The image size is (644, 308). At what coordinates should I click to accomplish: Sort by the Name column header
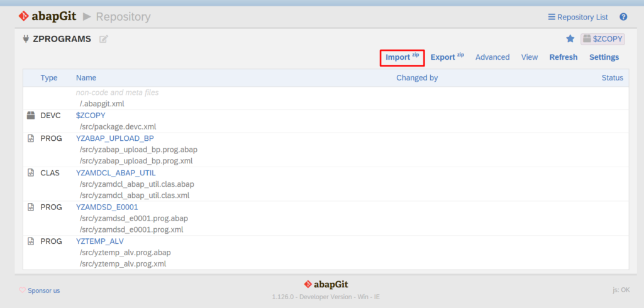86,78
